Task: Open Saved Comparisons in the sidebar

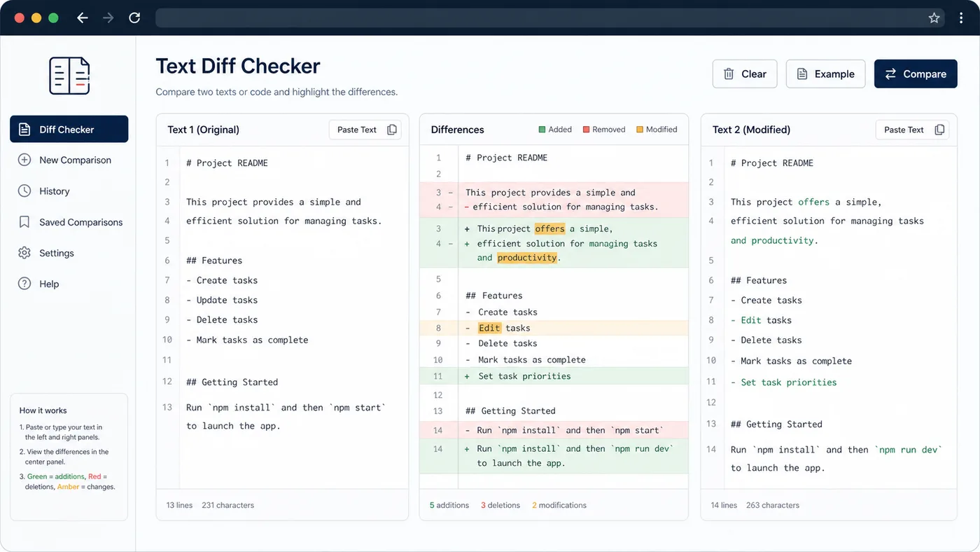Action: click(x=69, y=222)
